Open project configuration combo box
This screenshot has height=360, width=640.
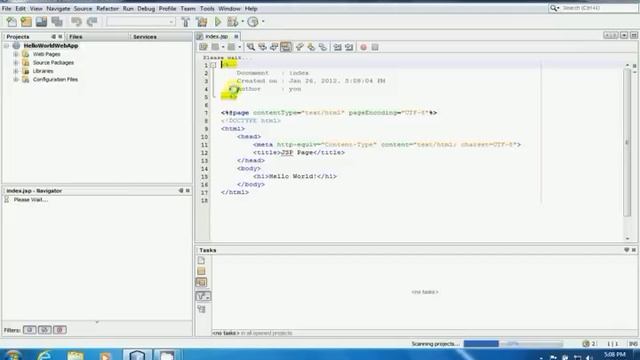[141, 22]
